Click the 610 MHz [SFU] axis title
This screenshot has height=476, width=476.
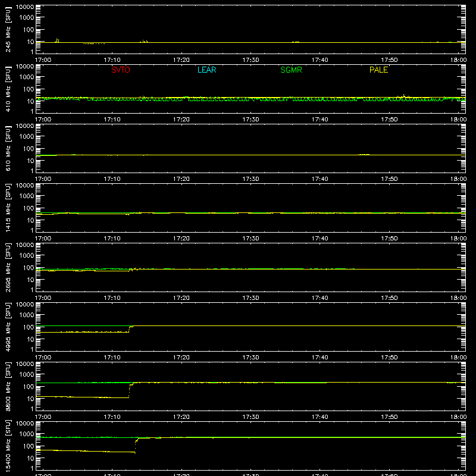[8, 148]
